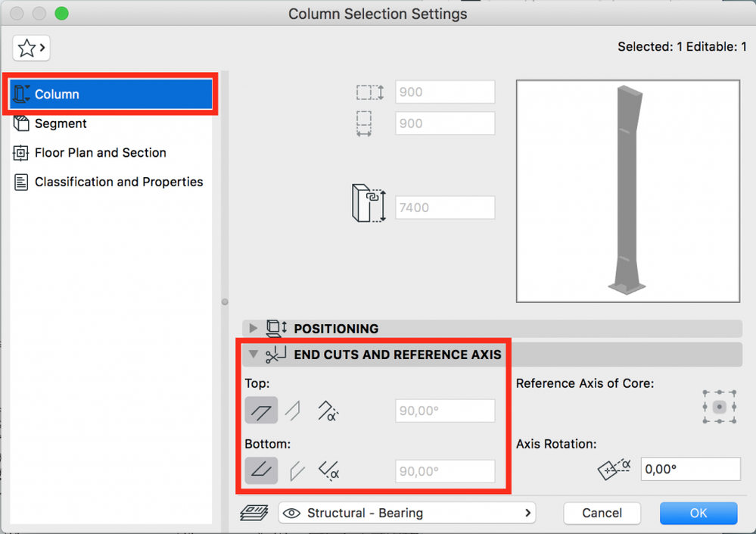This screenshot has width=756, height=534.
Task: Select the Column page in the sidebar
Action: (110, 94)
